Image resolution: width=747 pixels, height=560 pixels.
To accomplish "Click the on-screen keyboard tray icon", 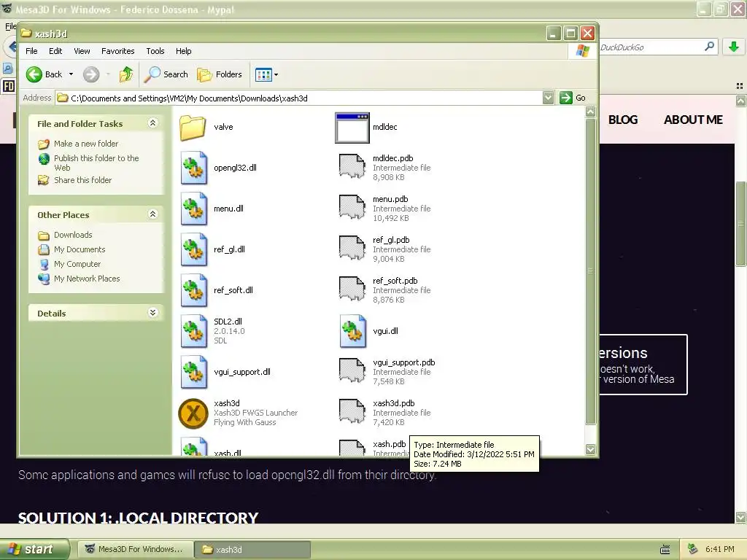I will point(665,550).
